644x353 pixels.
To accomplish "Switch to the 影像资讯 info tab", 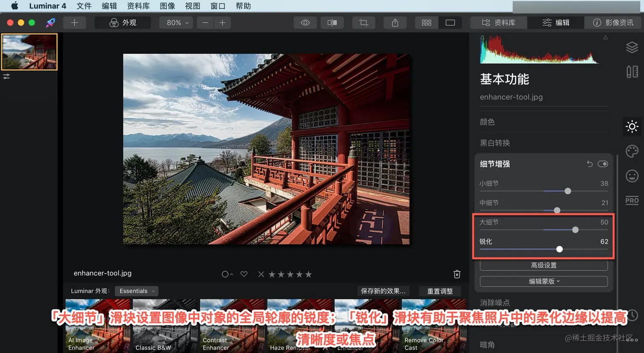I will (x=613, y=23).
